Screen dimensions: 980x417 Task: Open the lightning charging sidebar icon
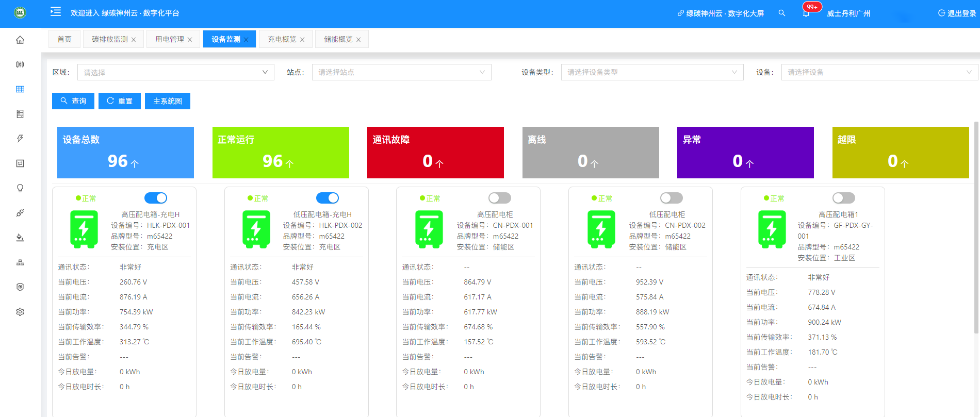click(x=20, y=139)
